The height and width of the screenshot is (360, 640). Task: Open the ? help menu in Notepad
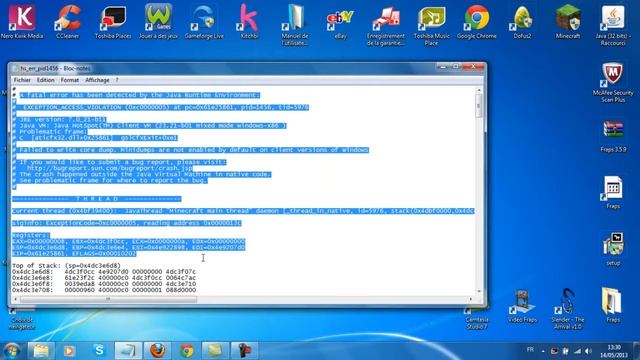pyautogui.click(x=117, y=80)
